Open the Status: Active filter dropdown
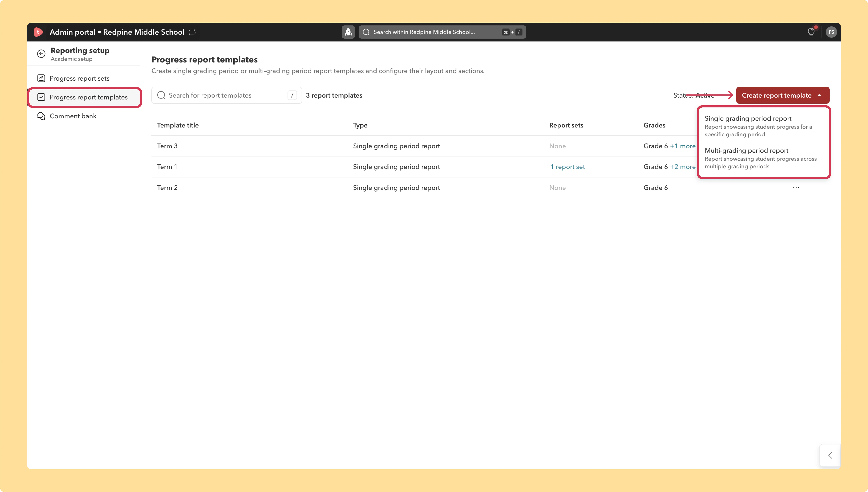This screenshot has height=492, width=868. coord(699,95)
